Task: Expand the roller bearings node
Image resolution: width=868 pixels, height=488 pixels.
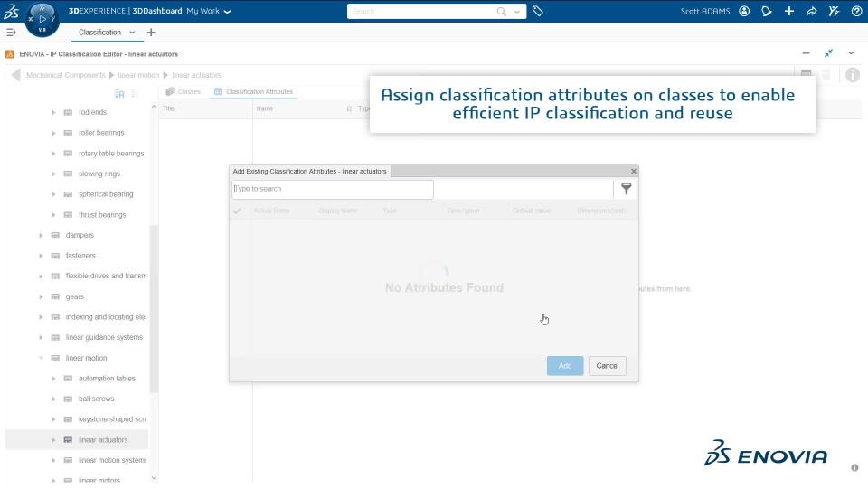Action: 53,133
